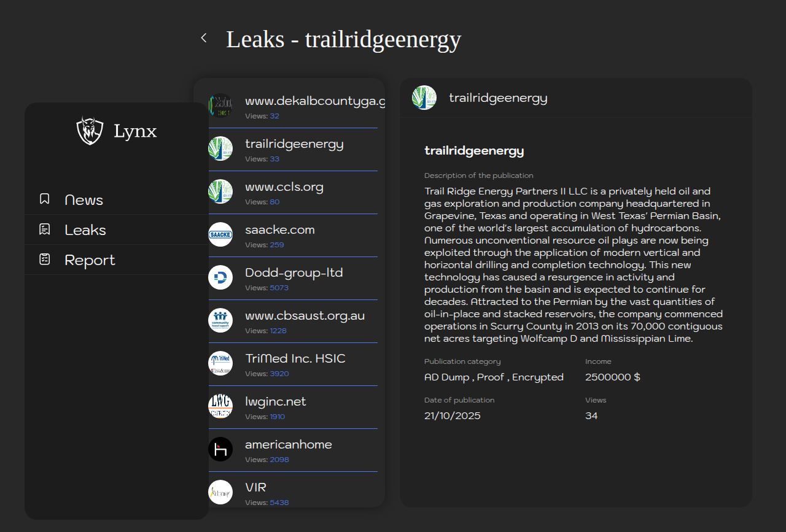Viewport: 786px width, 532px height.
Task: Click the VIR entry logo icon
Action: click(x=220, y=492)
